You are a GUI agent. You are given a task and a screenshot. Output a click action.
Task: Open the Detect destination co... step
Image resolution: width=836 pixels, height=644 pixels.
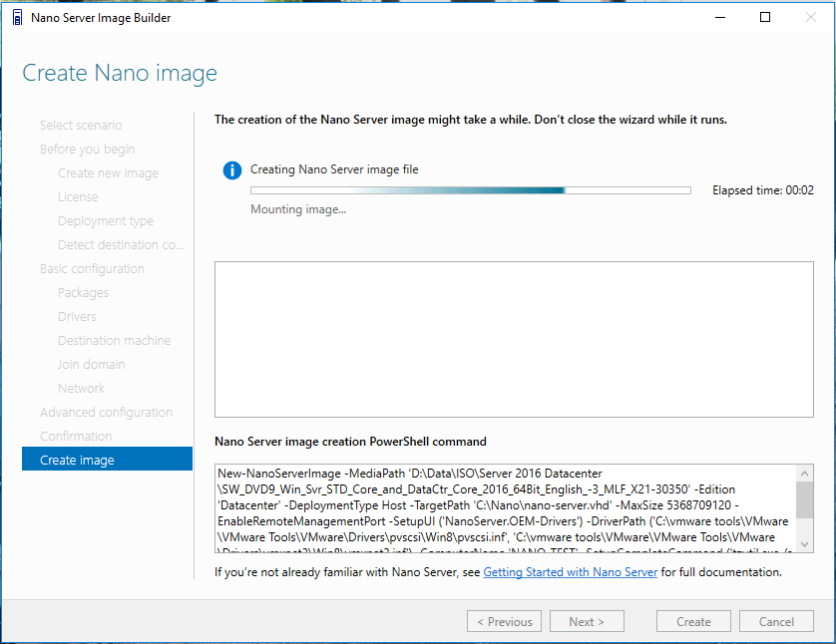[x=121, y=244]
